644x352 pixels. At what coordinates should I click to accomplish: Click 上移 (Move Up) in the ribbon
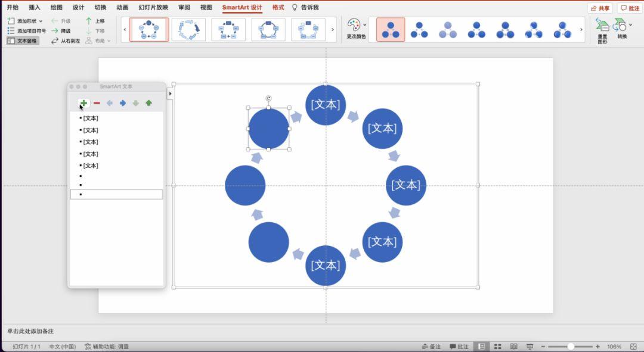coord(95,21)
